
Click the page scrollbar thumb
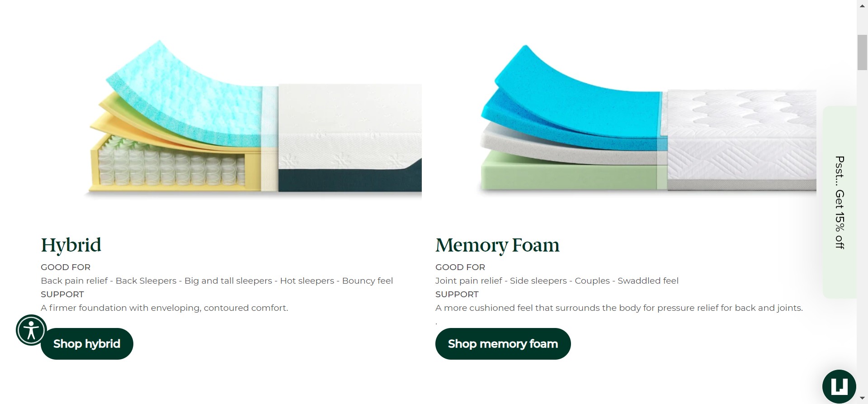coord(862,52)
